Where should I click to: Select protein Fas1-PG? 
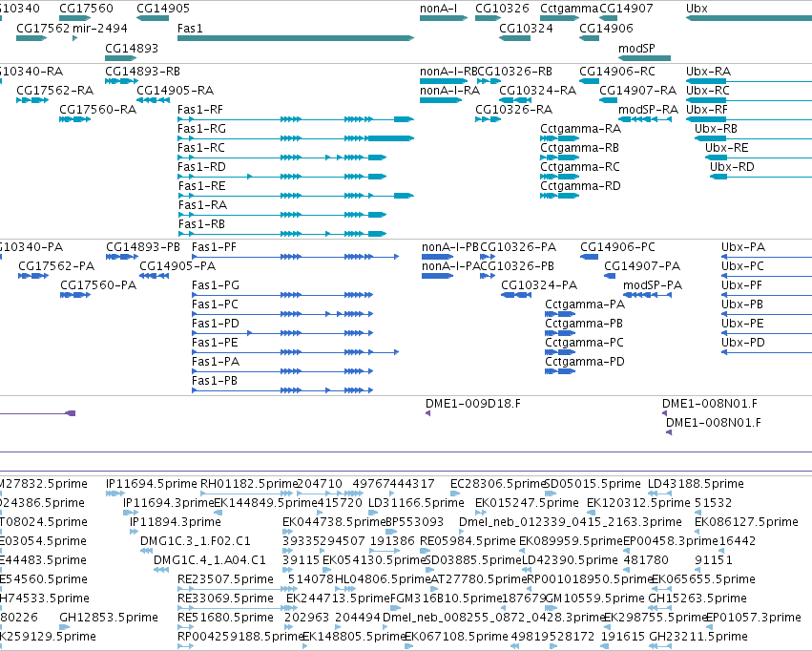pos(282,295)
